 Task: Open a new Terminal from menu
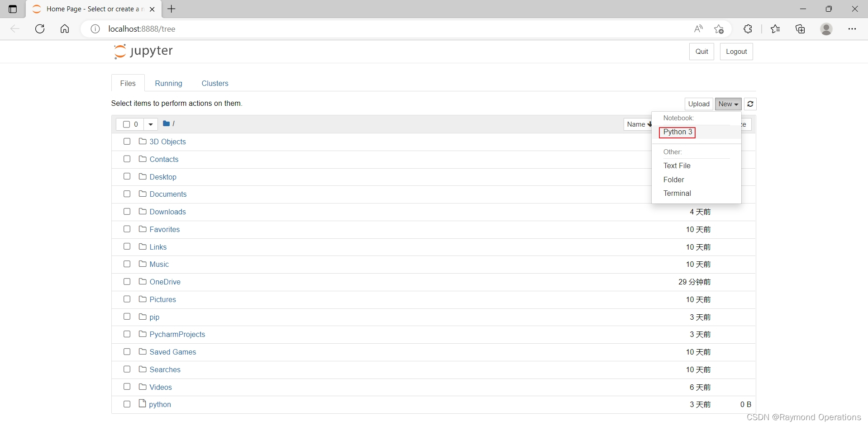coord(677,193)
